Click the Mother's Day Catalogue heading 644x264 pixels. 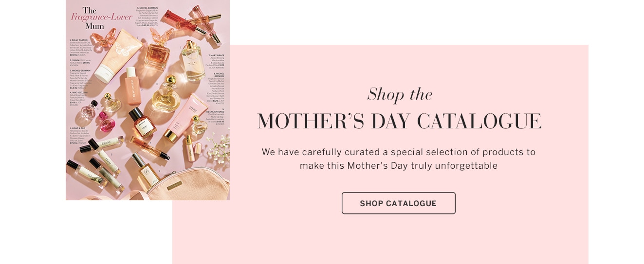coord(399,122)
